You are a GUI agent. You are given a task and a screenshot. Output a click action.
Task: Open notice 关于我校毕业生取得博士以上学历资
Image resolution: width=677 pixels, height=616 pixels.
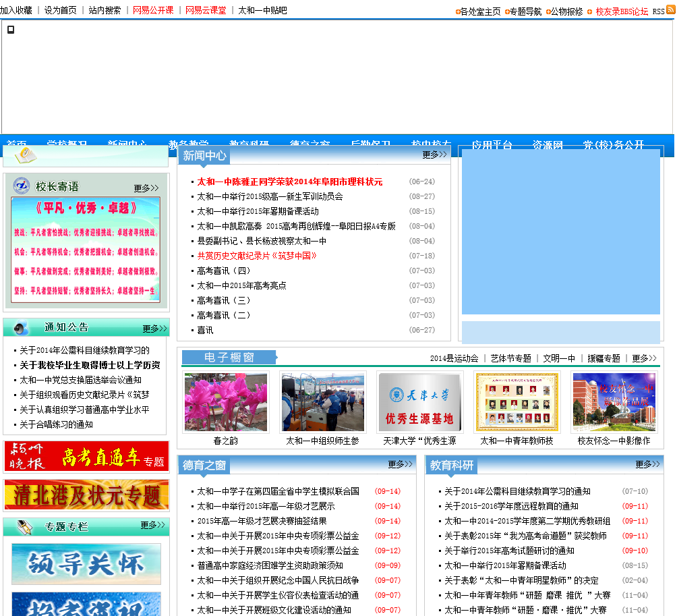(x=90, y=366)
